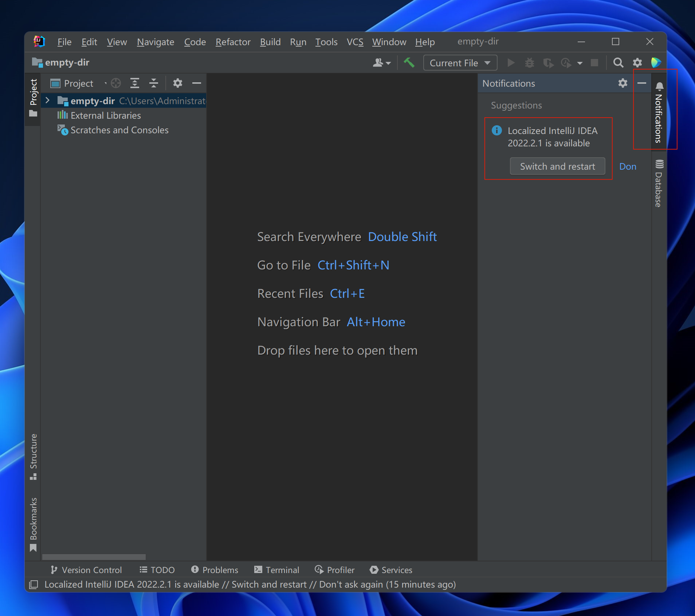
Task: Click the IntelliJ IDEA logo icon
Action: [x=39, y=42]
